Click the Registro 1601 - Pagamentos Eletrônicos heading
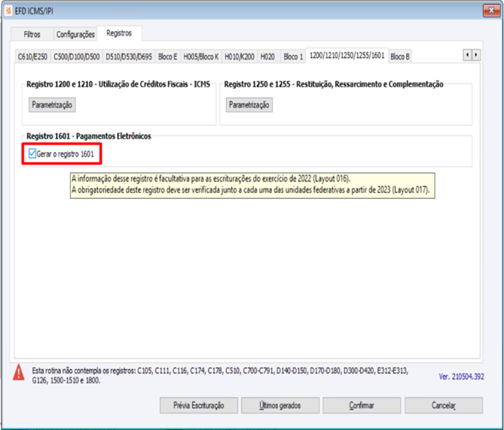Screen dimensions: 504x430 (x=89, y=136)
